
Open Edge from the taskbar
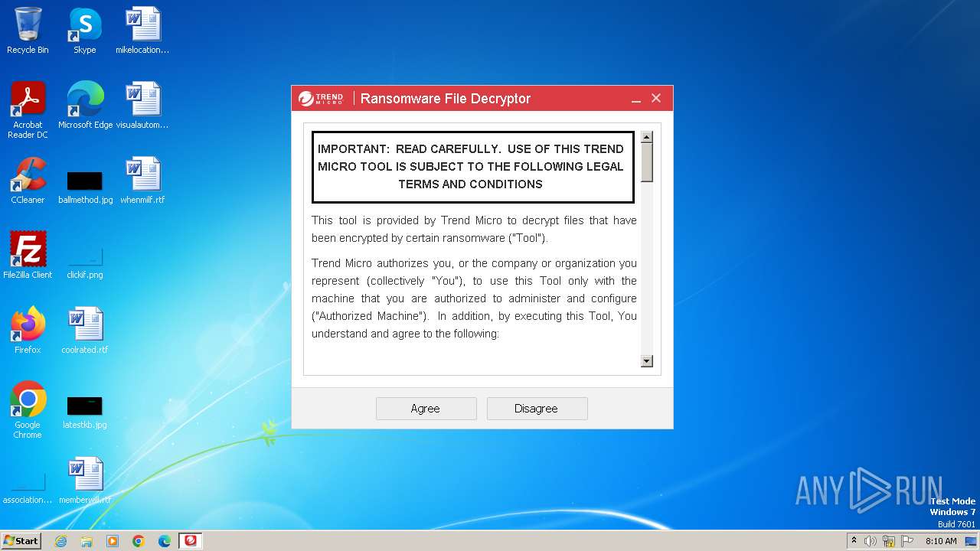(x=165, y=541)
